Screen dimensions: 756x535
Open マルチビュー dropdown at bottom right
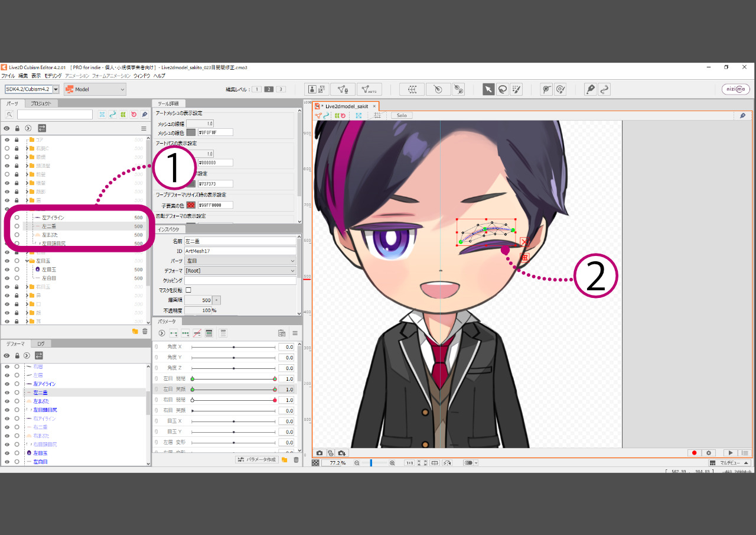(x=729, y=463)
